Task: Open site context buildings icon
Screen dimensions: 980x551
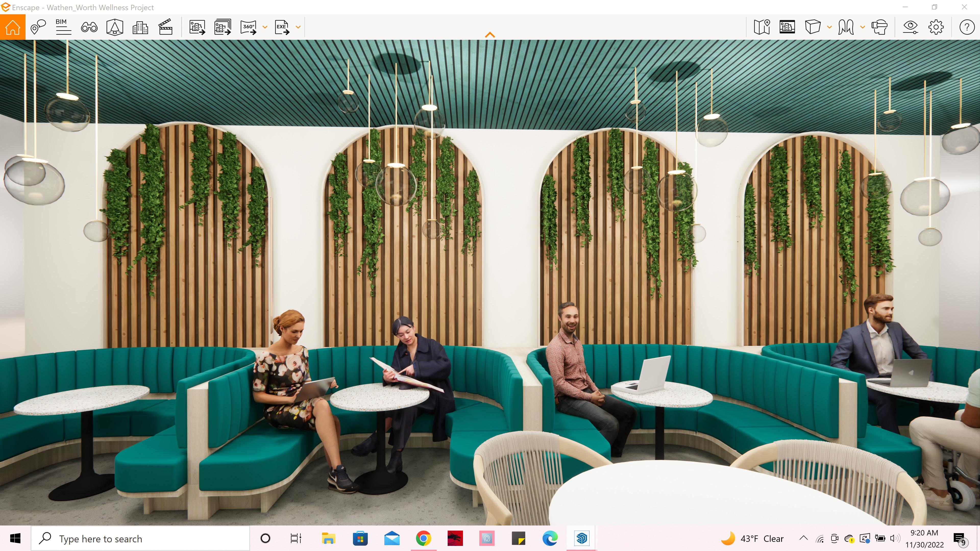Action: (x=140, y=27)
